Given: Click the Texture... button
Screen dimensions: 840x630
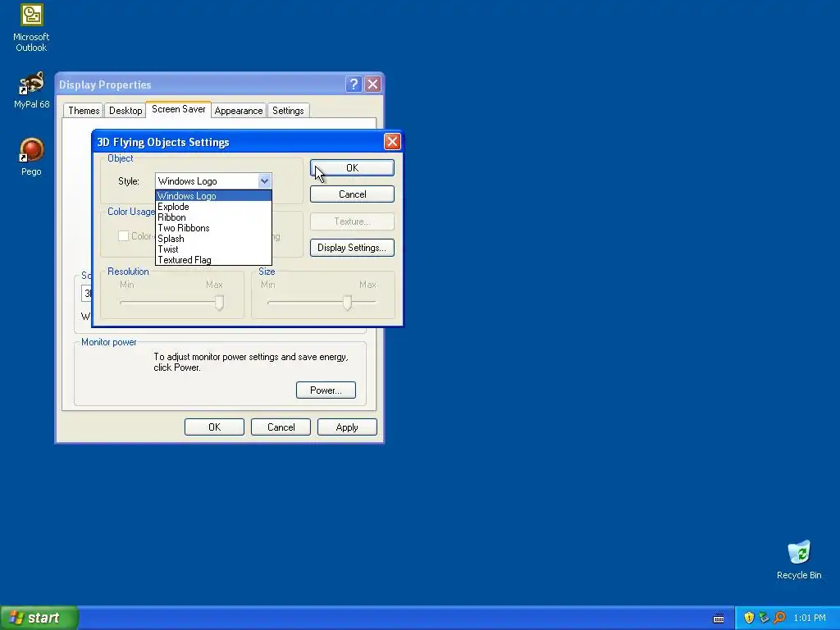Looking at the screenshot, I should 352,221.
